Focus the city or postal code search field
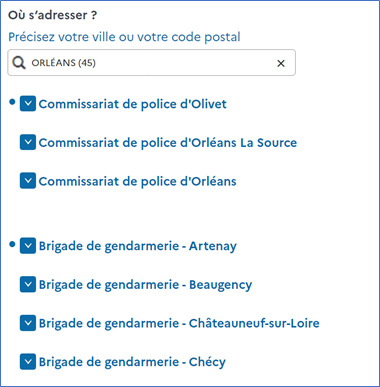Viewport: 380px width, 387px height. coord(152,63)
